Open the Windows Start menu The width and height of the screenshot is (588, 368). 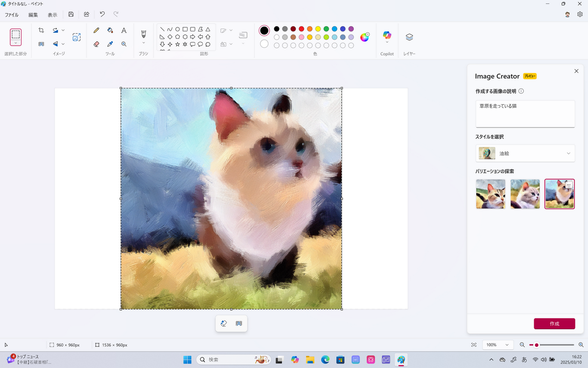187,360
